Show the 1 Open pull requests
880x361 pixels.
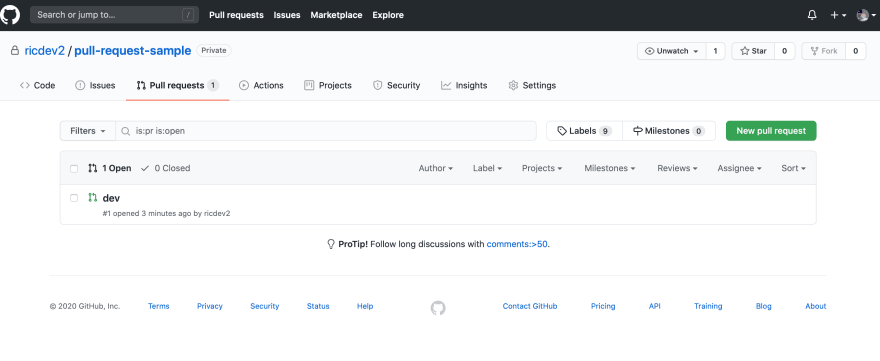tap(110, 168)
